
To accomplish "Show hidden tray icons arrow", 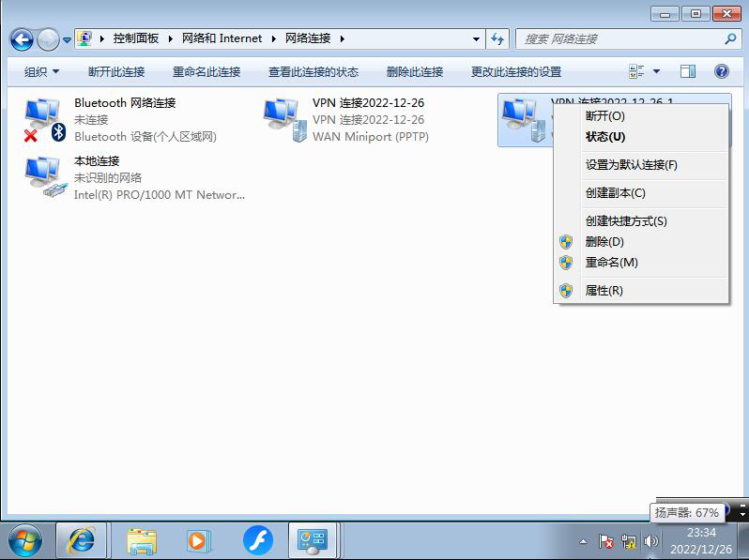I will [583, 541].
